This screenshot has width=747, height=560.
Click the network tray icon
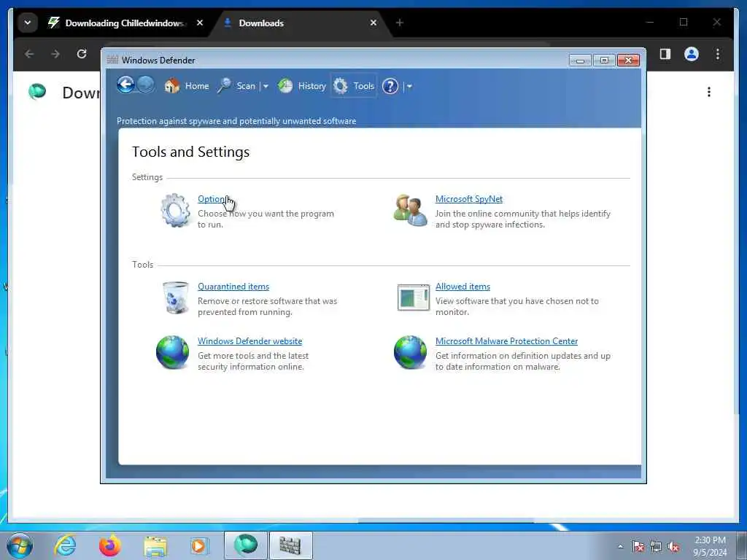tap(656, 547)
